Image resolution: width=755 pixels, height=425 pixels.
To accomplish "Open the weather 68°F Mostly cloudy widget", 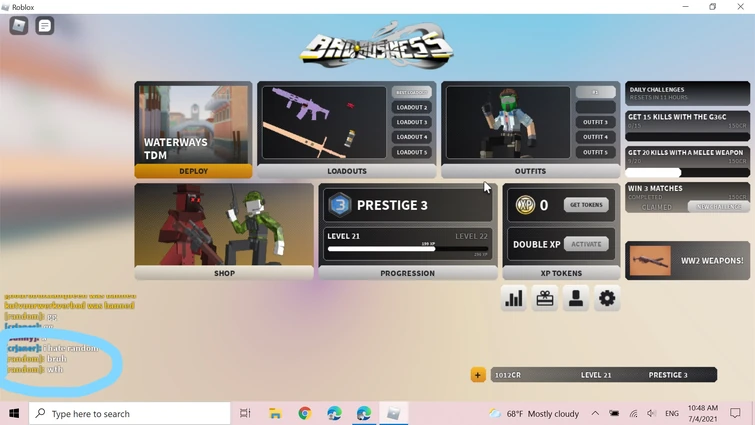I will (x=534, y=413).
